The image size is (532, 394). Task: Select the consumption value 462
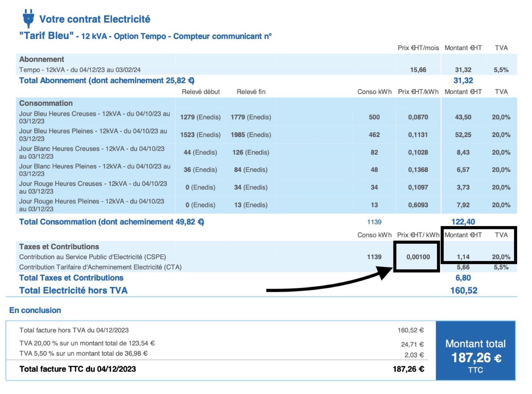point(374,135)
